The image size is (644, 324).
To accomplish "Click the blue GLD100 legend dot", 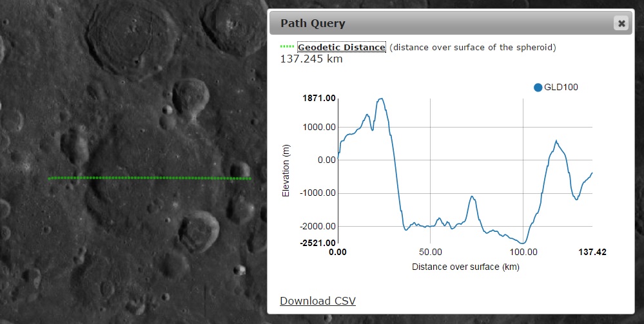I will point(538,88).
